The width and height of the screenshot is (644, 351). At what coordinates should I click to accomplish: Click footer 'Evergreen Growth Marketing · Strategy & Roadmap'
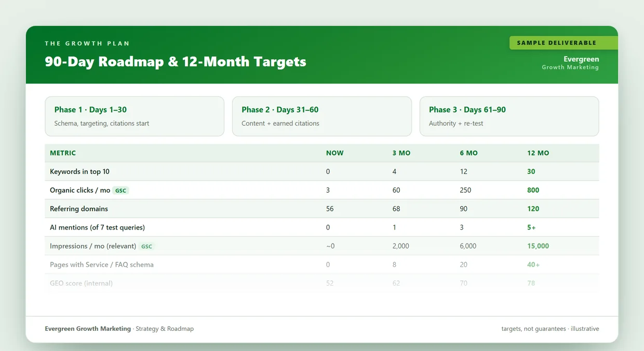119,329
